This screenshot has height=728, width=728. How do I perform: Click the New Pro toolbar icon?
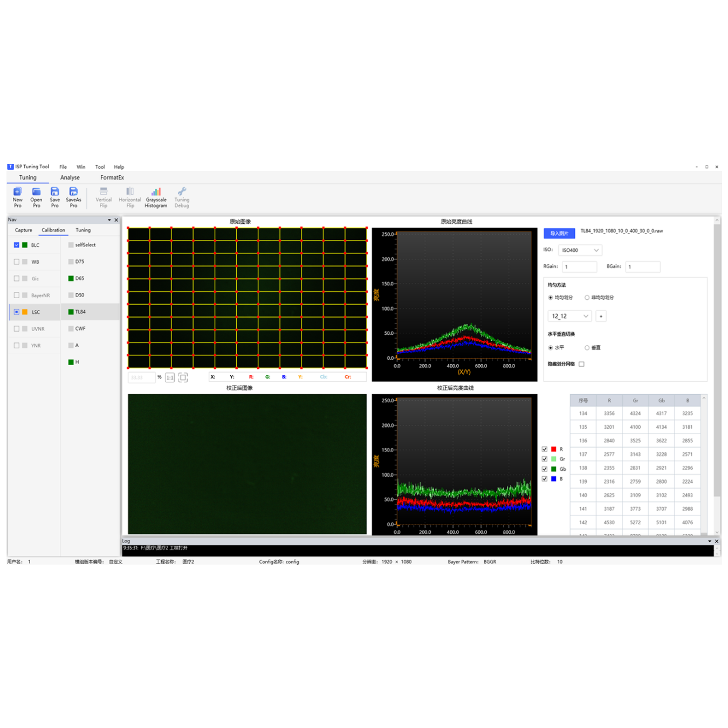[x=17, y=192]
